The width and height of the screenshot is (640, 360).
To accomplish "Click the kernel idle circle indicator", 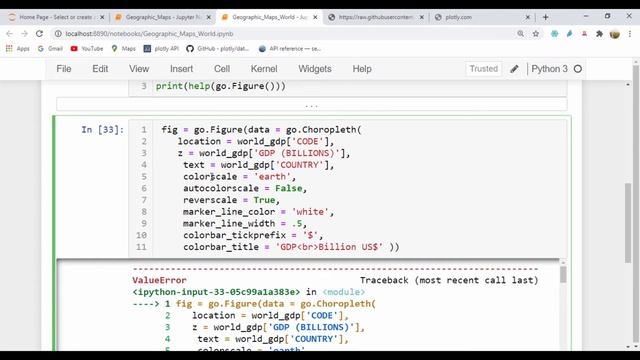I will click(x=578, y=69).
